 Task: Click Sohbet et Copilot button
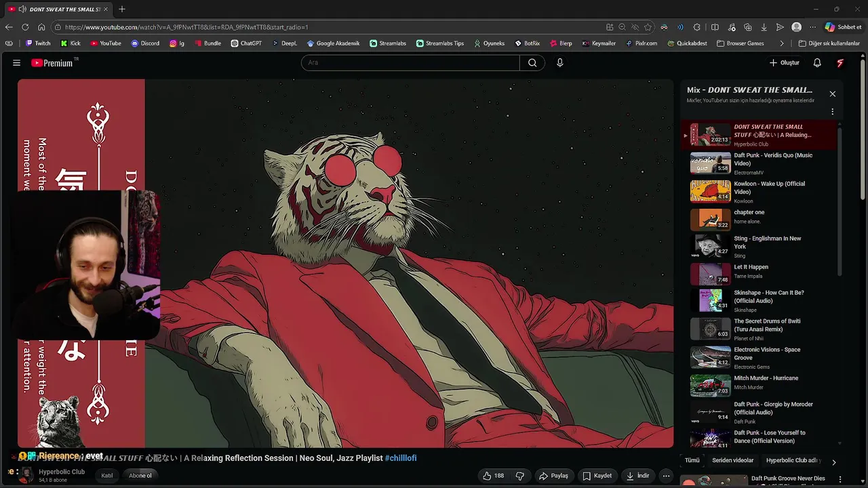coord(843,27)
